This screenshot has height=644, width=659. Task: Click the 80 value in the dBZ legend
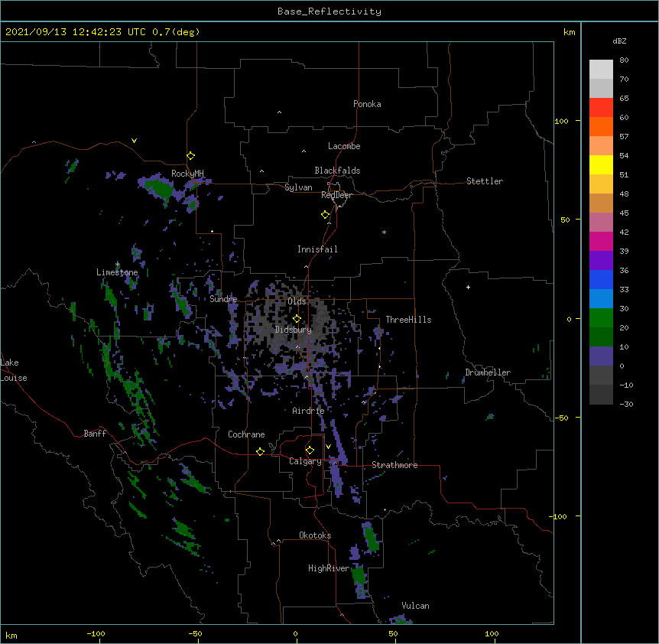(x=624, y=60)
